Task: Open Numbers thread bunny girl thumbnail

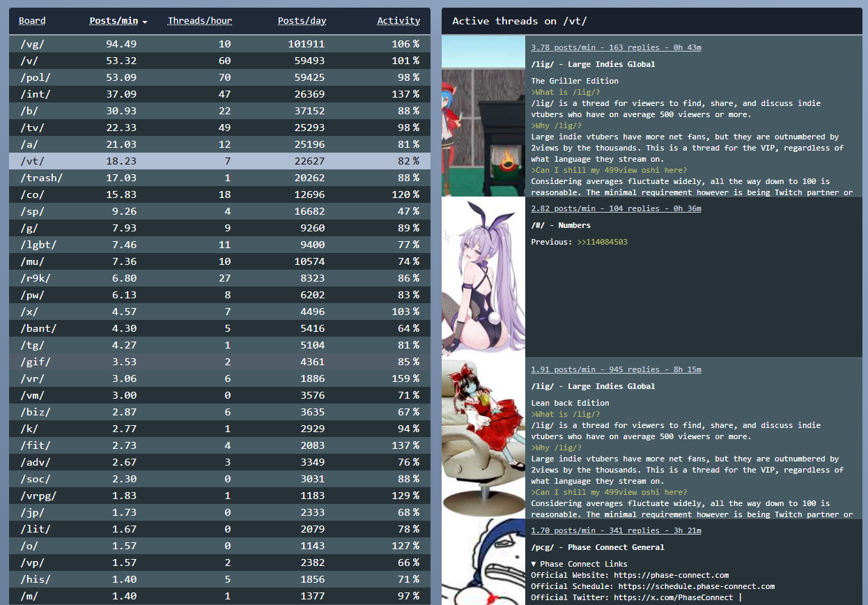Action: point(483,277)
